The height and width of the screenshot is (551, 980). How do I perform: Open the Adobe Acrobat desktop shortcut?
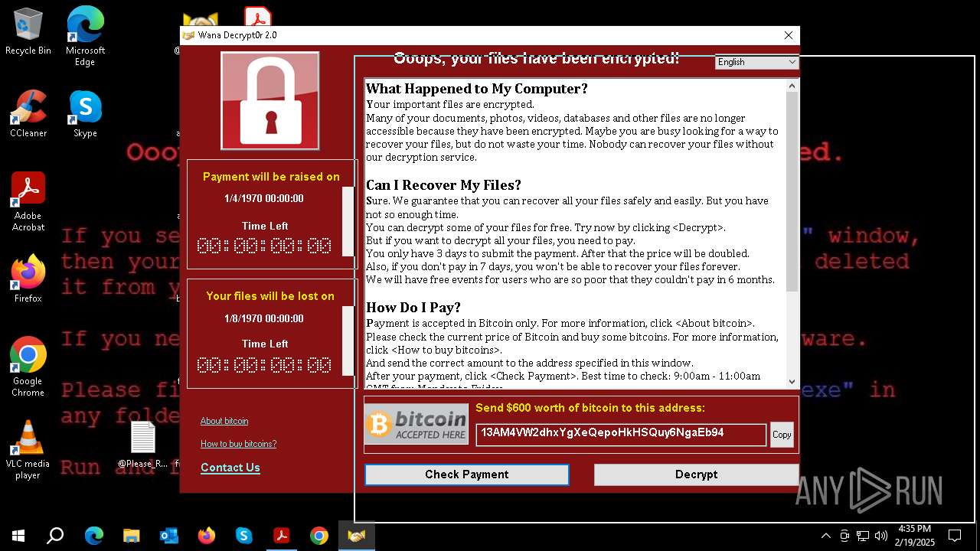tap(28, 202)
